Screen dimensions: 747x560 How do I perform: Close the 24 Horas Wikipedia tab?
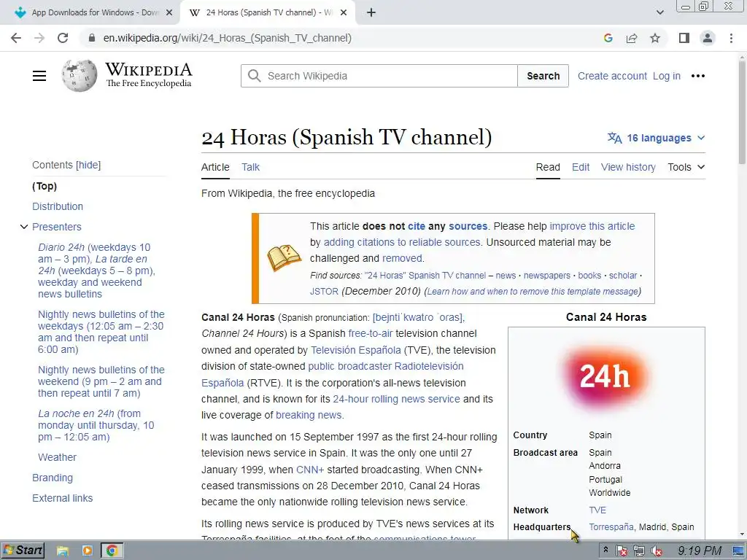coord(344,13)
